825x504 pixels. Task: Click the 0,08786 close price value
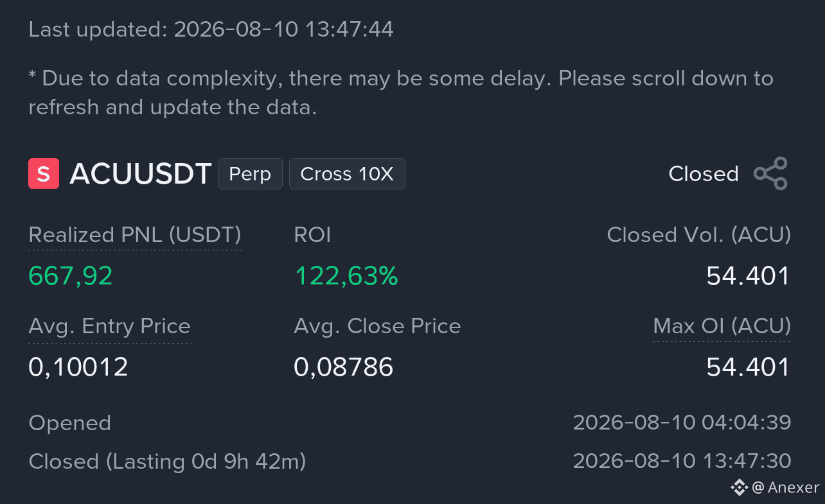pyautogui.click(x=344, y=367)
